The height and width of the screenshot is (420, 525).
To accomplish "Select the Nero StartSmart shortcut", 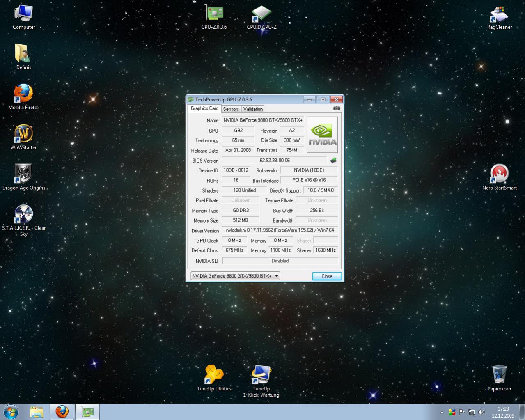I will click(499, 177).
